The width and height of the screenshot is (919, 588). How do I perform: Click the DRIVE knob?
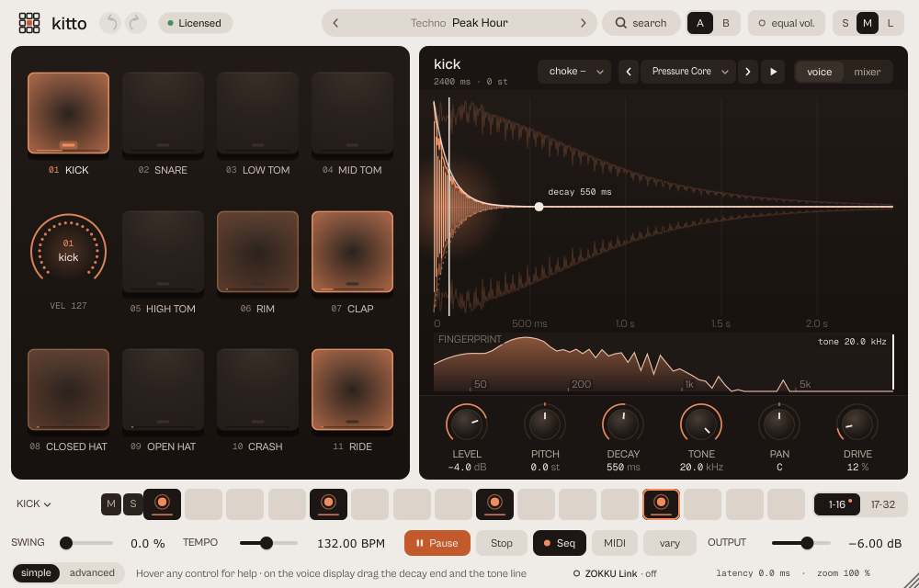(857, 424)
